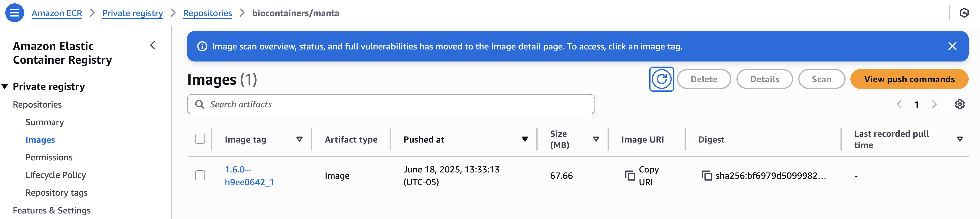Open Permissions in sidebar
The image size is (980, 219).
coord(49,157)
